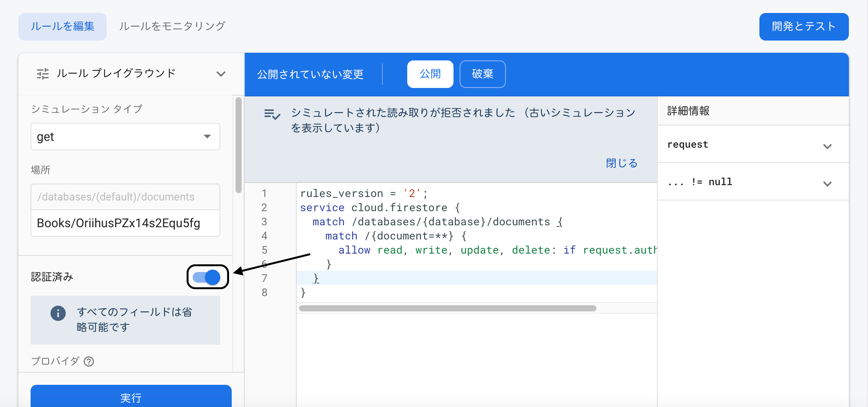
Task: Click the Books document path input field
Action: click(x=125, y=223)
